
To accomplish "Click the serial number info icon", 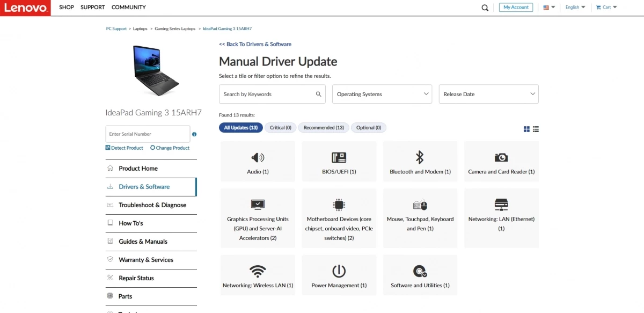I will click(x=194, y=134).
